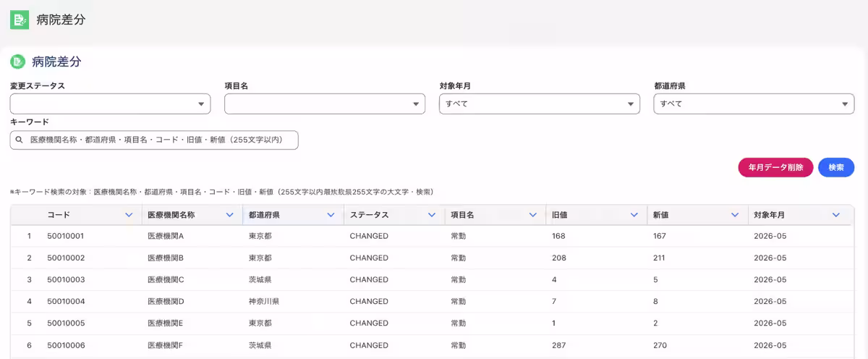Select code cell 50010002
This screenshot has height=359, width=868.
click(66, 258)
